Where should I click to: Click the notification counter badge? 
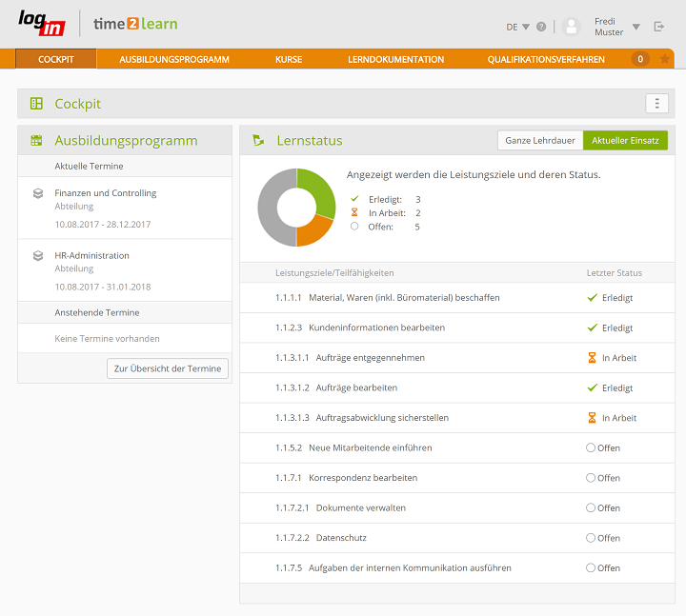click(x=640, y=59)
